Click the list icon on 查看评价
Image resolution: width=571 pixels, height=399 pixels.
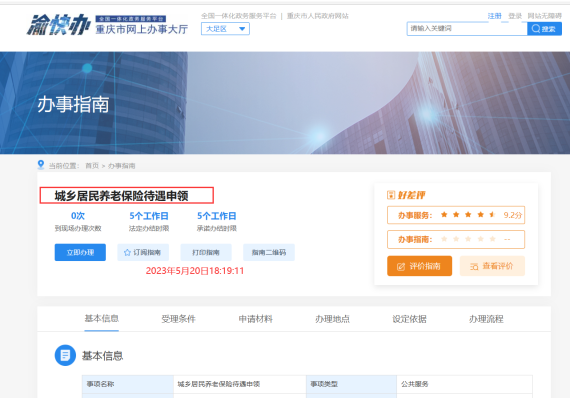(x=474, y=266)
